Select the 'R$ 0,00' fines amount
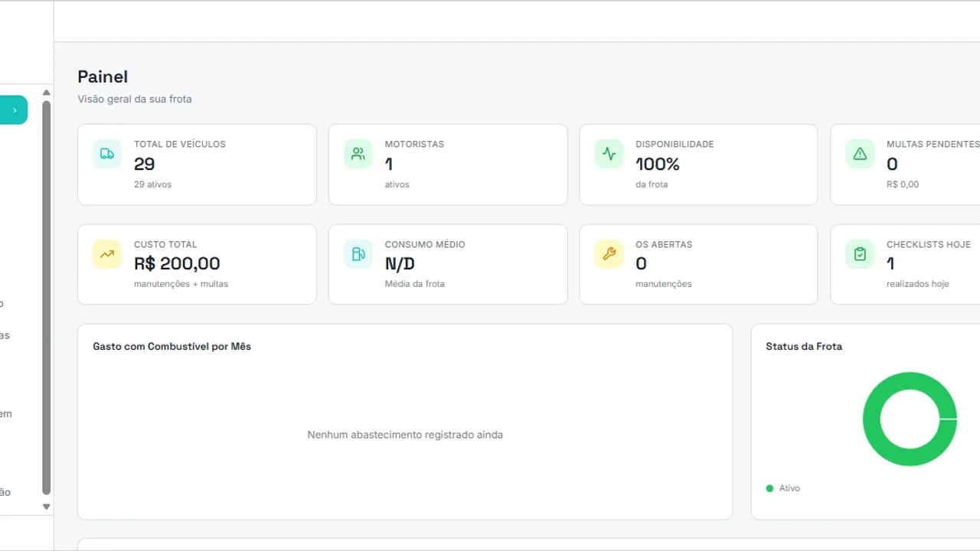 point(903,184)
